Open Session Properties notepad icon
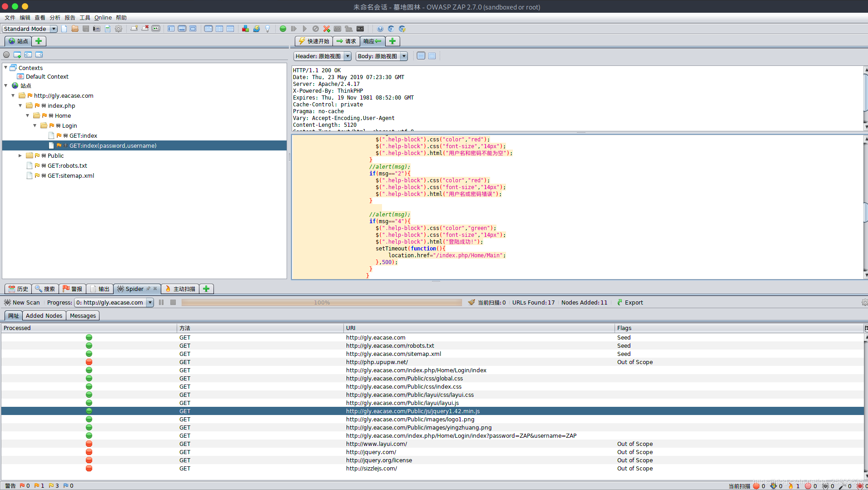The image size is (868, 490). [108, 29]
